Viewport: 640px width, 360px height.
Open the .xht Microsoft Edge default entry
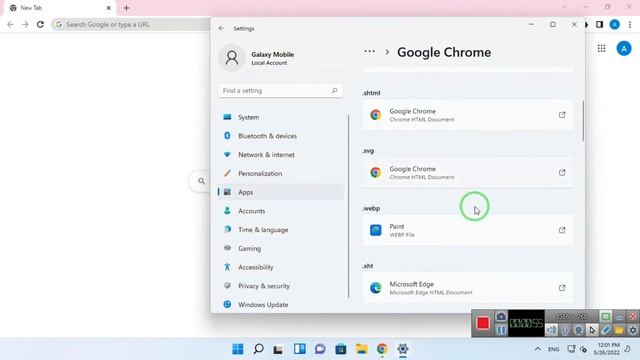click(x=468, y=288)
